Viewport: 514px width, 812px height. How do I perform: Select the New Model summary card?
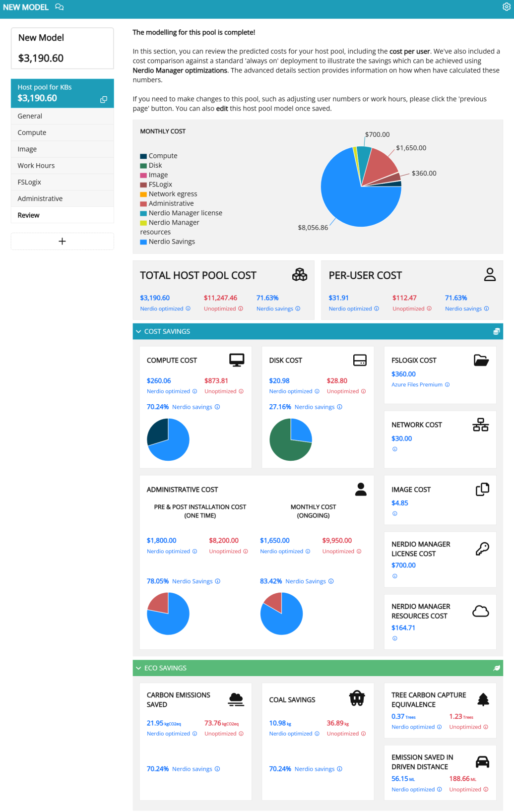pos(63,48)
